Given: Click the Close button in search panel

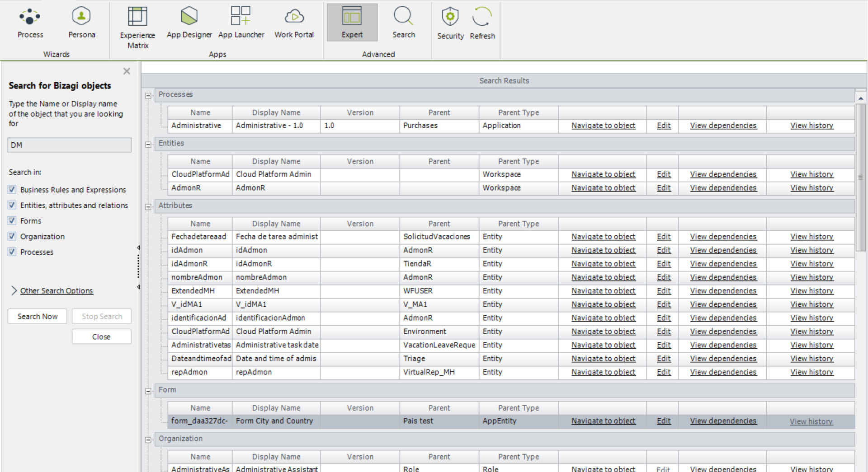Looking at the screenshot, I should pyautogui.click(x=102, y=337).
